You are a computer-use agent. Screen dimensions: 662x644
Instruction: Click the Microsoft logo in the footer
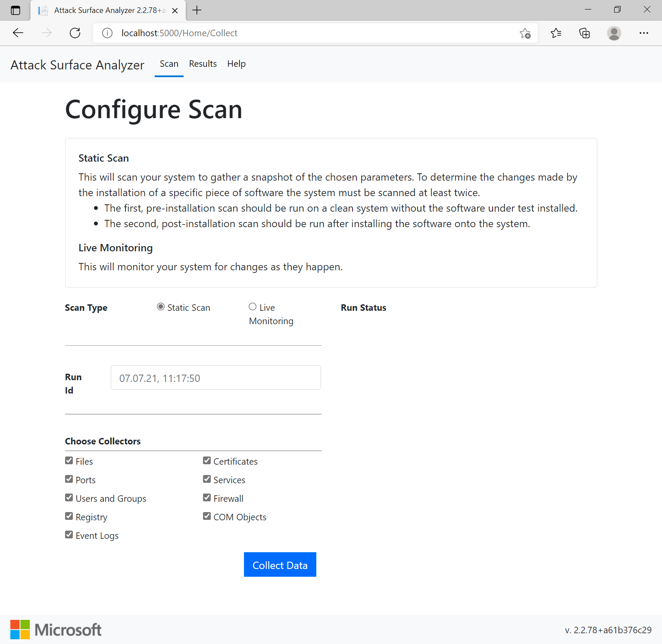(55, 629)
